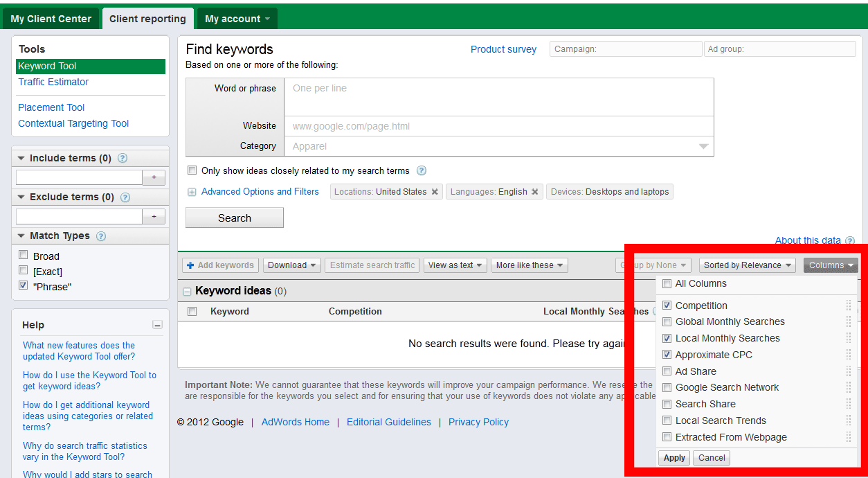Viewport: 868px width, 478px height.
Task: Click help icon beside Include terms
Action: coord(123,158)
